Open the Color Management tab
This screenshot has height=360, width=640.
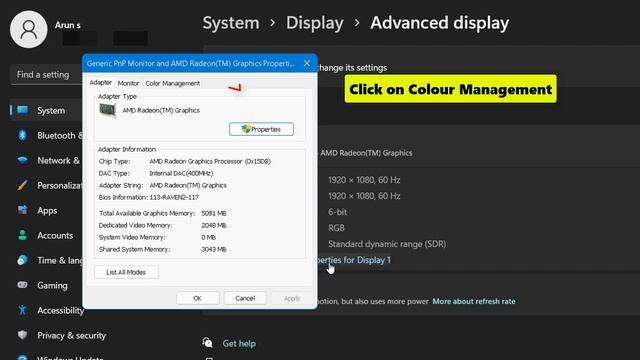click(x=173, y=83)
